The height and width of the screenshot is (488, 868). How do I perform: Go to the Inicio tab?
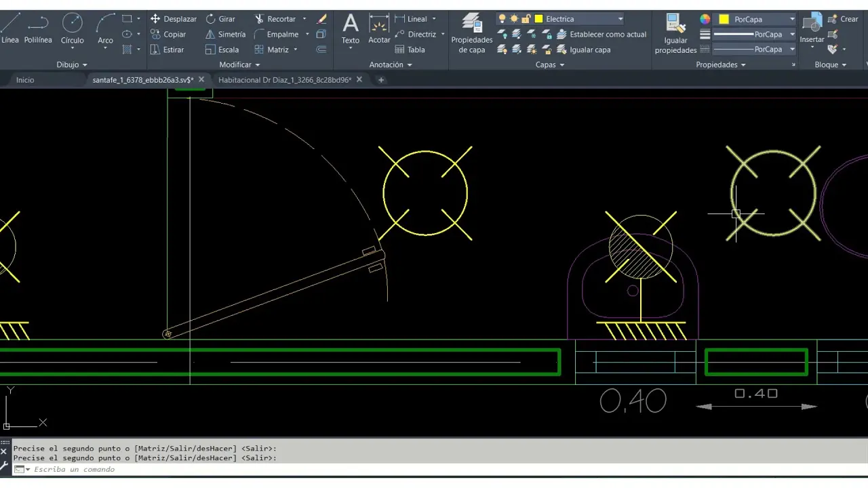click(25, 80)
